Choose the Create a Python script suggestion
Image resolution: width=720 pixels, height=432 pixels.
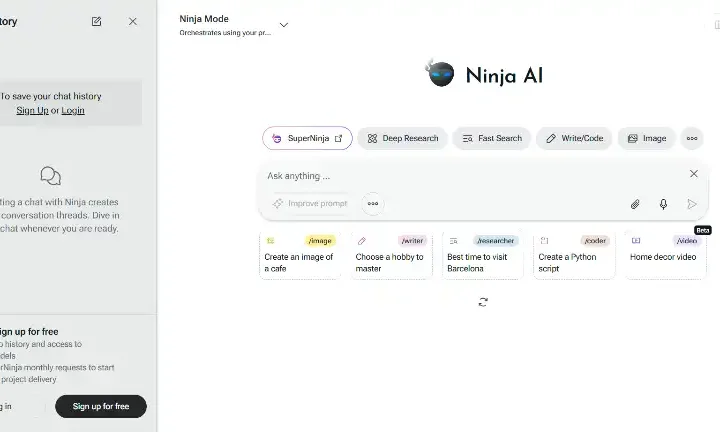point(574,255)
